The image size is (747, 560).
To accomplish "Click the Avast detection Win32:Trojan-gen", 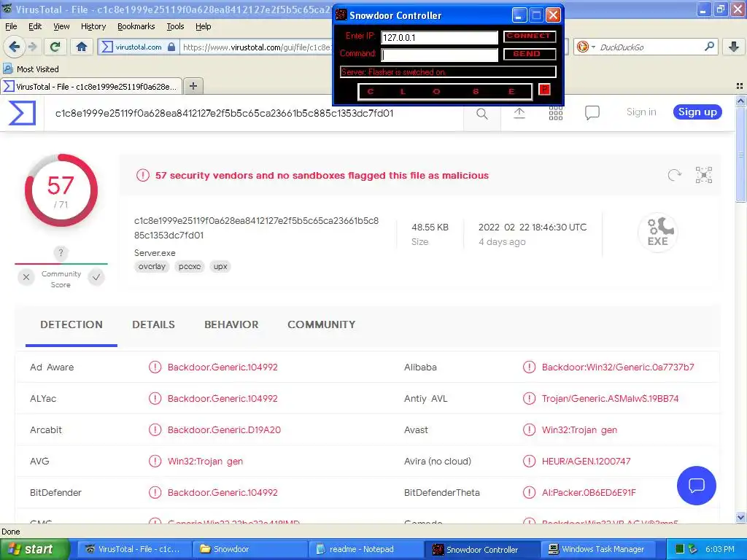I will [x=579, y=430].
